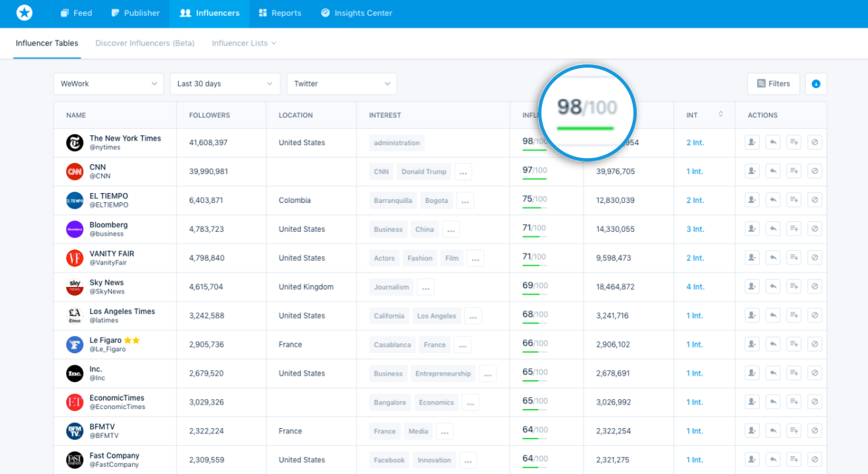
Task: Block the CNN influencer
Action: [815, 171]
